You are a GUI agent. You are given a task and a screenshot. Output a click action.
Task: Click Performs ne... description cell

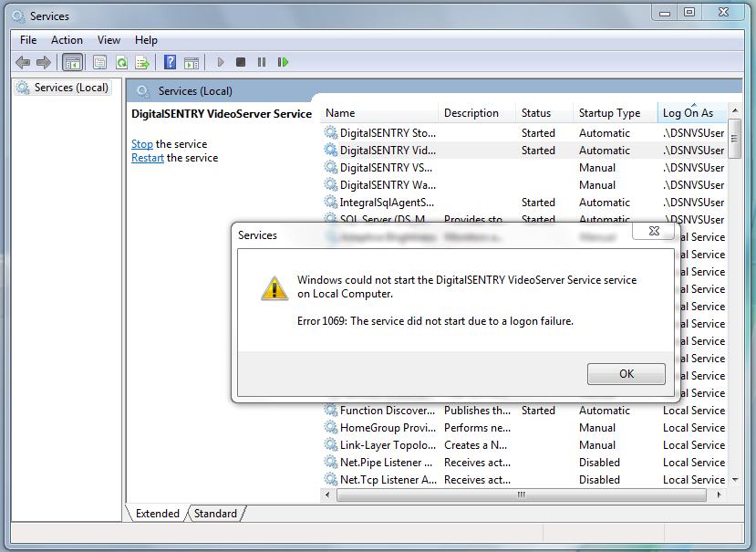pos(477,428)
